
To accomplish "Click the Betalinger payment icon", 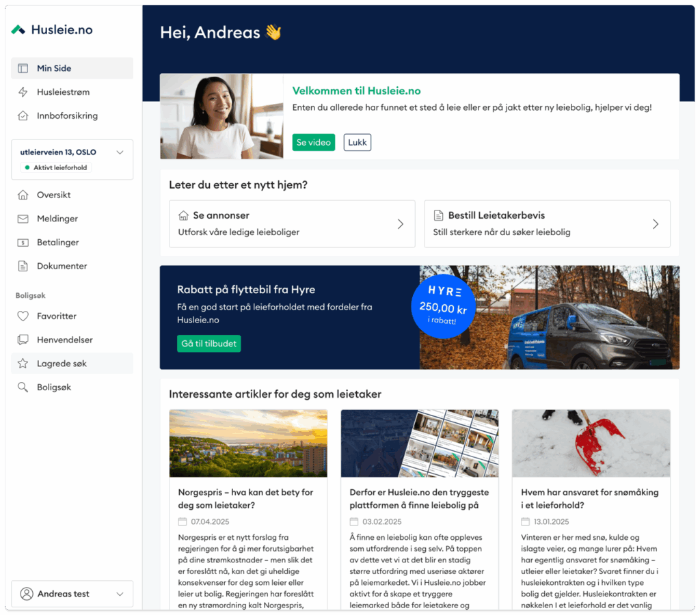I will [23, 243].
